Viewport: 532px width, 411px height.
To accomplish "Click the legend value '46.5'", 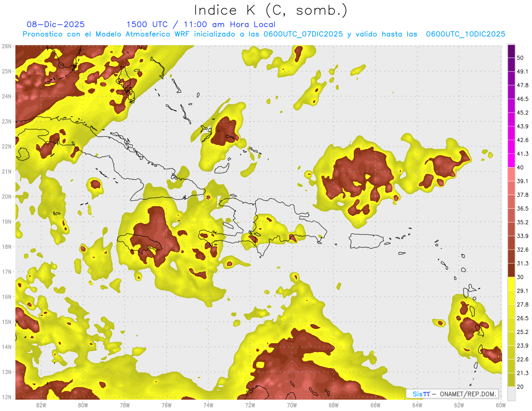I will click(x=523, y=99).
